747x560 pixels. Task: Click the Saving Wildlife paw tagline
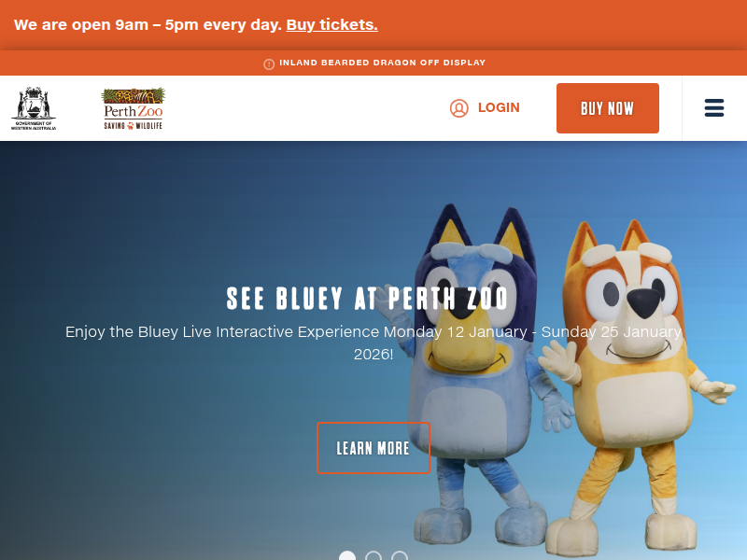click(133, 126)
